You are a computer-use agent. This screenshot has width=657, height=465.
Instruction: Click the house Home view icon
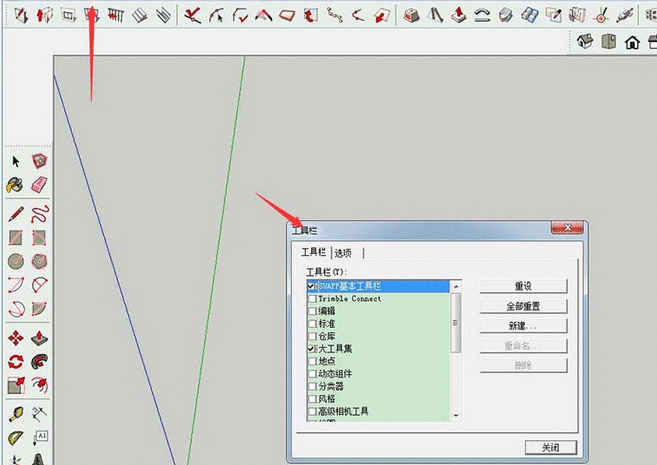pos(632,42)
